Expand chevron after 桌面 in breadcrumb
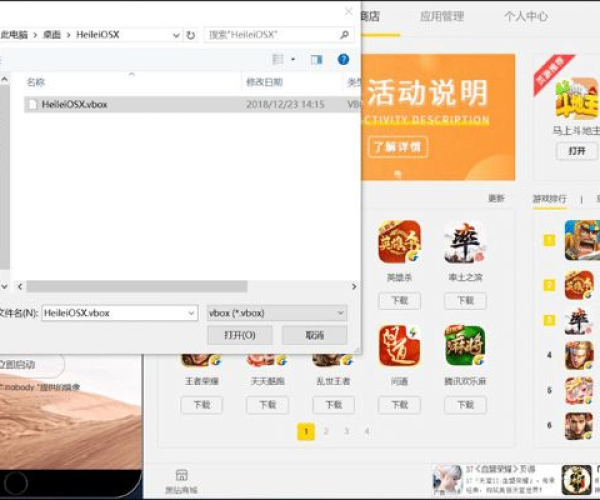600x500 pixels. click(68, 35)
